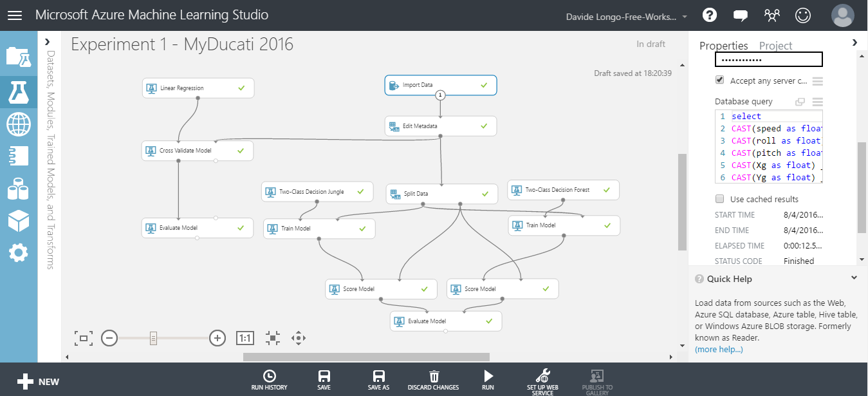
Task: Open Experiments via the flask sidebar icon
Action: tap(18, 91)
